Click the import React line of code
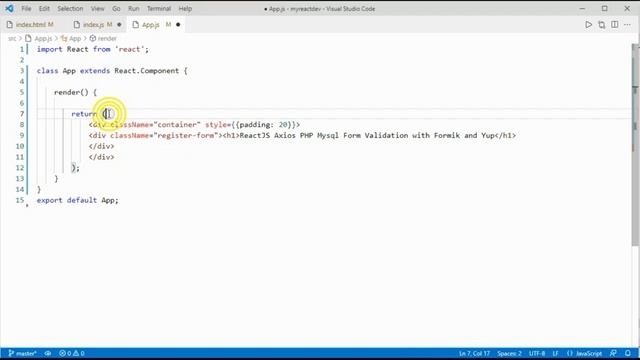This screenshot has width=640, height=360. 93,49
